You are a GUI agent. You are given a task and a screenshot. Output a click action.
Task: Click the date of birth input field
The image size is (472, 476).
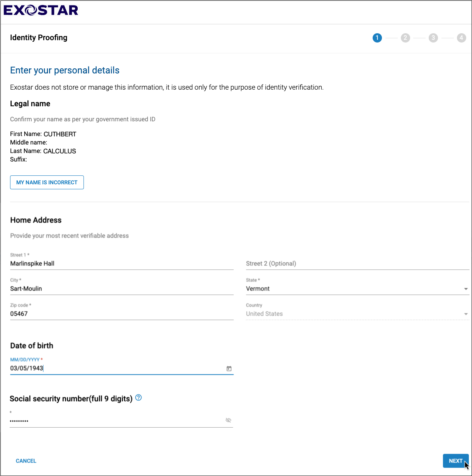coord(116,369)
